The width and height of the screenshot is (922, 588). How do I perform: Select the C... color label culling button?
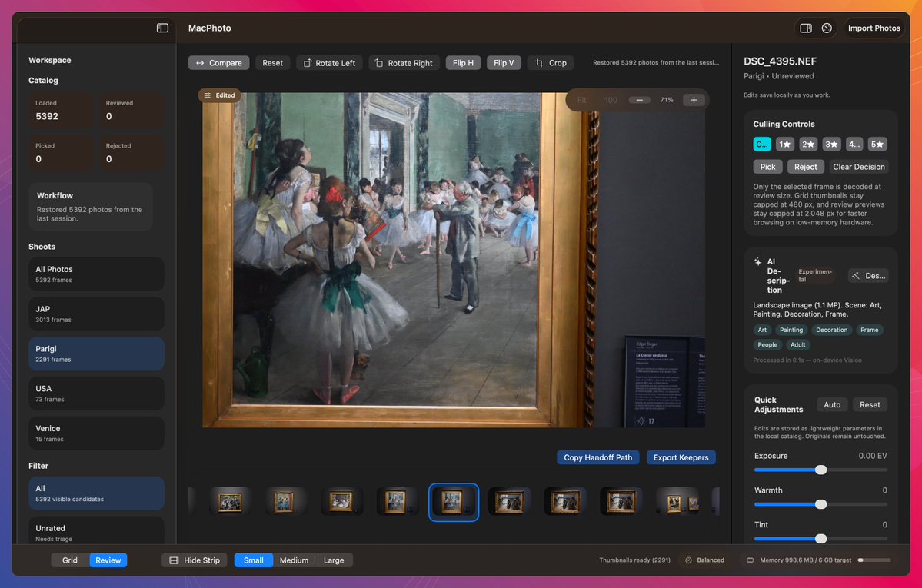click(x=762, y=144)
